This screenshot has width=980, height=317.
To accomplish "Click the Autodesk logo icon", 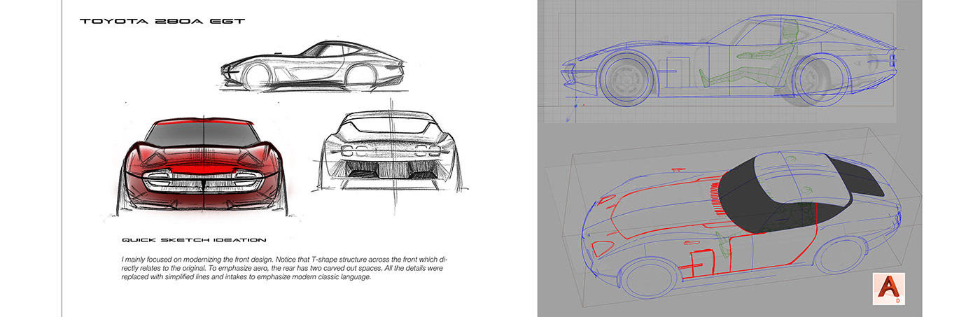I will [888, 290].
